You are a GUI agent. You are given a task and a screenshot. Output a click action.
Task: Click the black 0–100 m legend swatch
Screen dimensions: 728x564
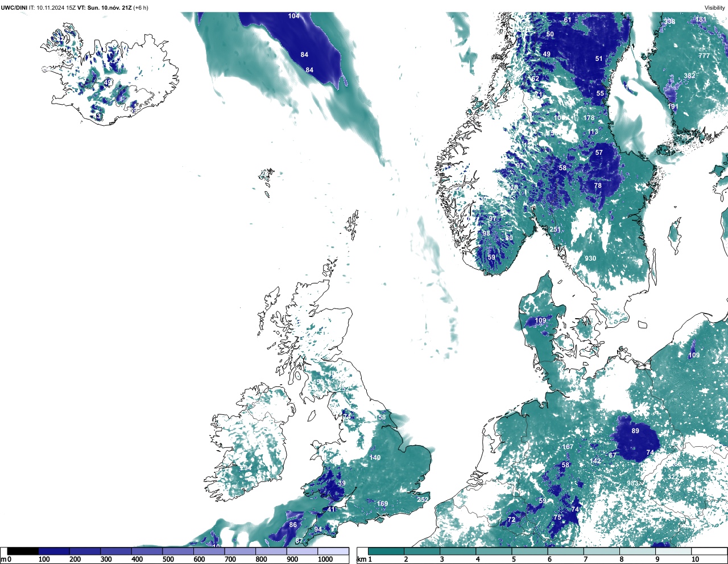[x=23, y=551]
